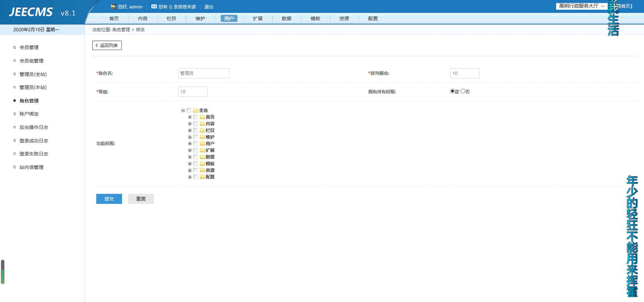Screen dimensions: 644x302
Task: Click the 配置 folder icon in tree
Action: point(202,177)
